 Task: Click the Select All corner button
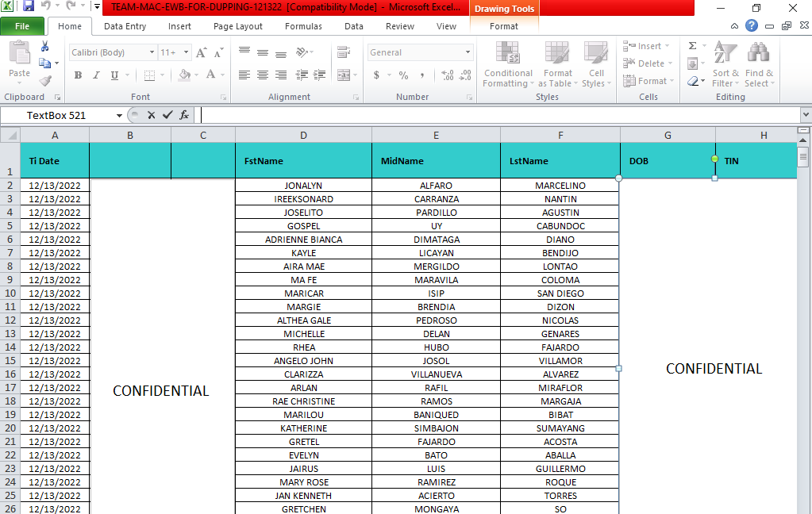pyautogui.click(x=10, y=135)
